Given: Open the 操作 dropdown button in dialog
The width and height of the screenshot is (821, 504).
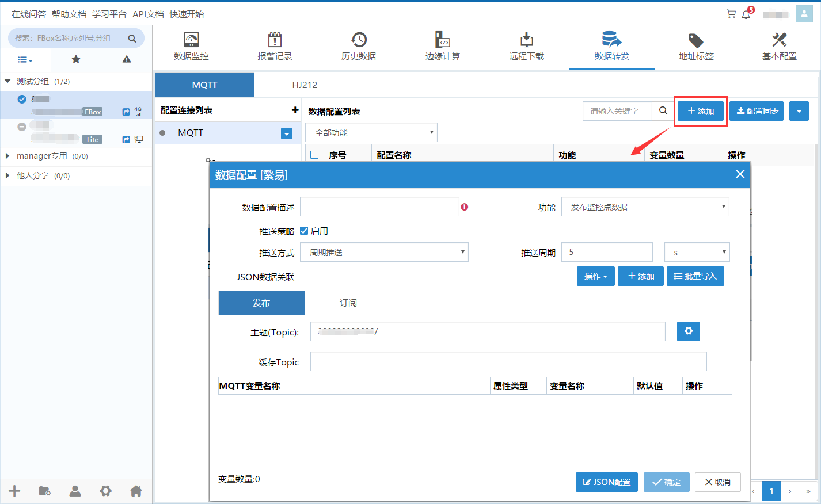Looking at the screenshot, I should (595, 276).
